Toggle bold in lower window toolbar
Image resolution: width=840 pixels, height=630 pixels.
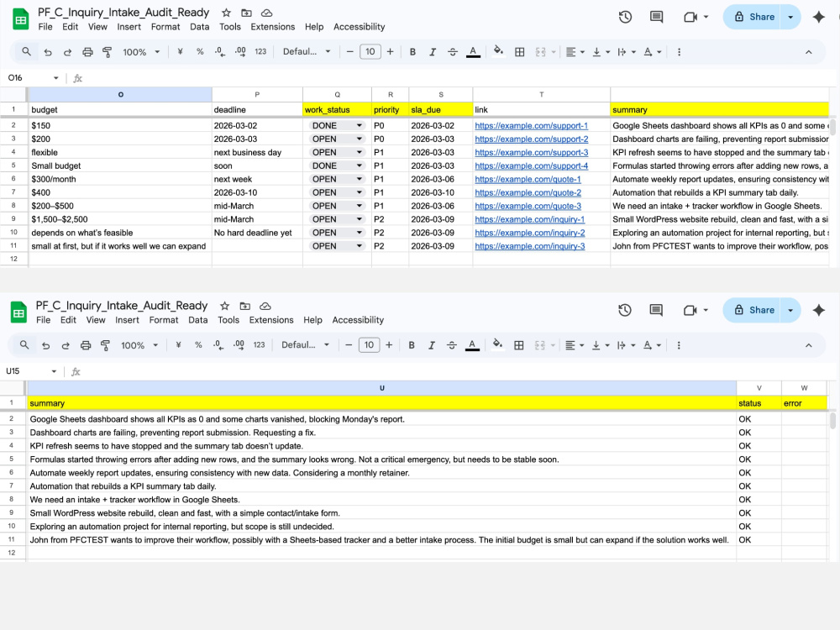coord(412,345)
